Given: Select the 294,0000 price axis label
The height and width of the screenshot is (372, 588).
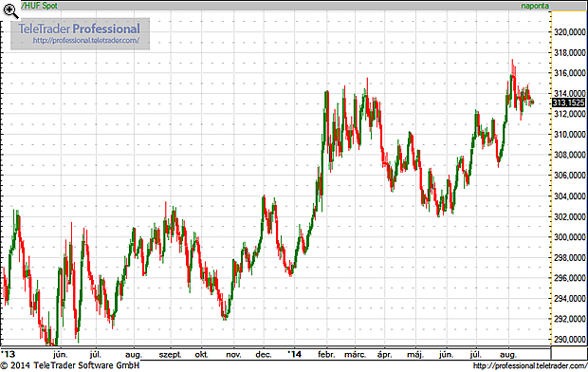Looking at the screenshot, I should coord(570,298).
